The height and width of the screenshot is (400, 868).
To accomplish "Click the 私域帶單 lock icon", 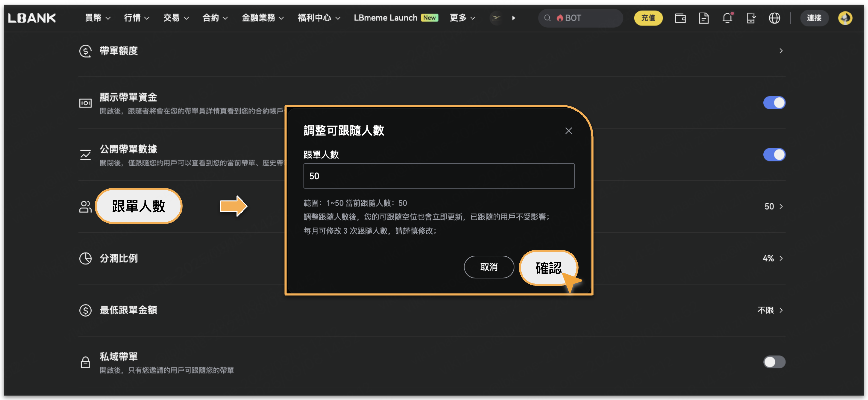I will click(x=85, y=362).
